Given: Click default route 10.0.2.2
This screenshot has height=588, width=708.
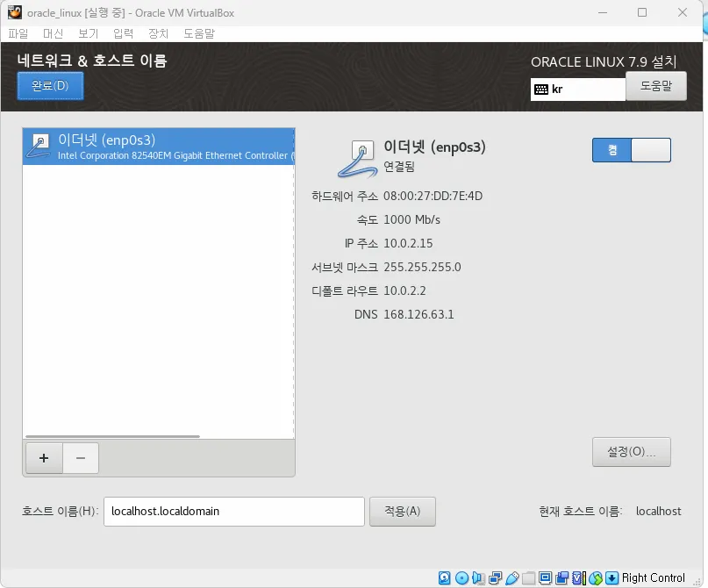Looking at the screenshot, I should [404, 290].
